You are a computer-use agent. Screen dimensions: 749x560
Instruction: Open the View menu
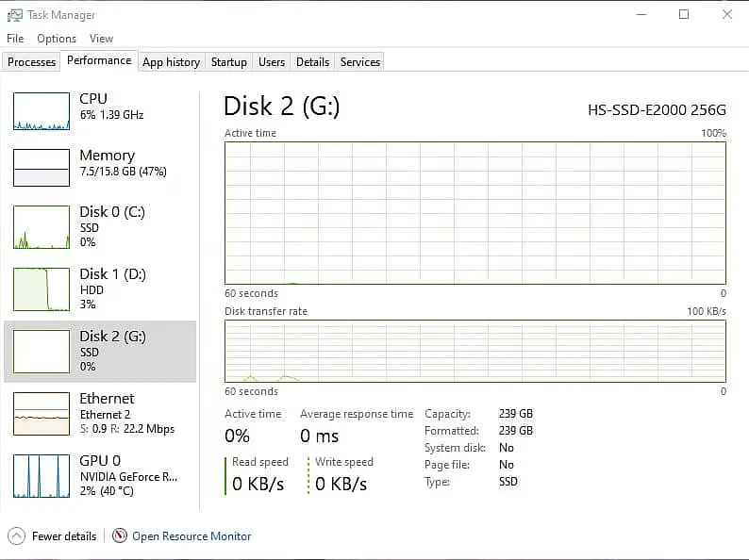[101, 39]
